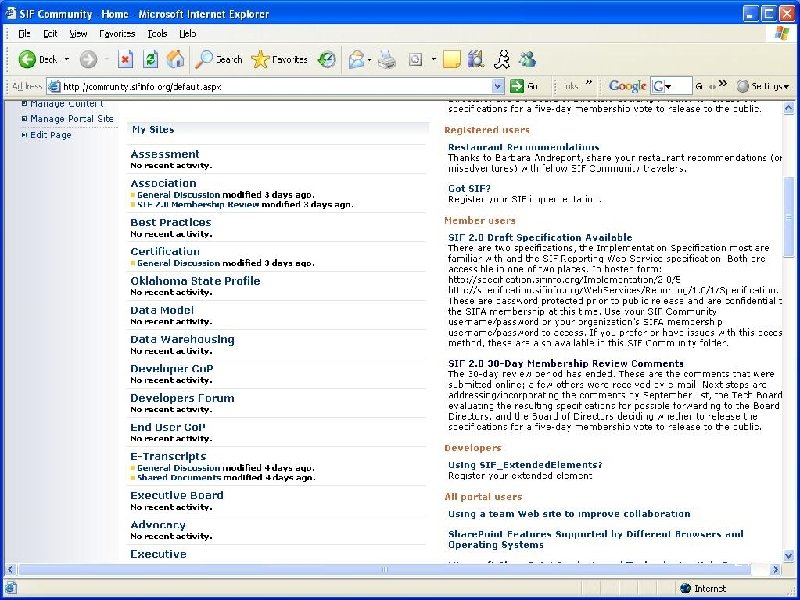Open Using SIF_ExtendedElements? link
800x600 pixels.
525,465
